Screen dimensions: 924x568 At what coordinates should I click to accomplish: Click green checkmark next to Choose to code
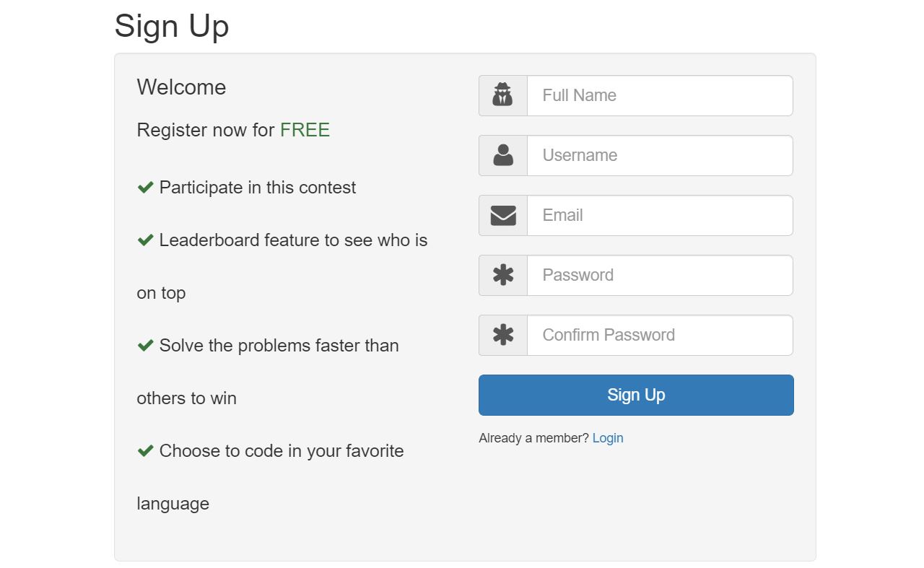click(x=145, y=451)
